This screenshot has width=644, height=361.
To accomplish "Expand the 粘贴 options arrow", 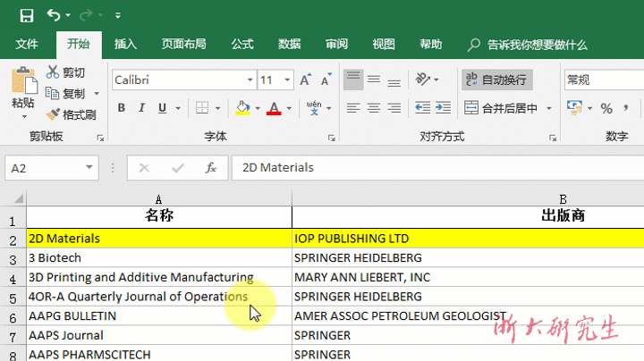I will click(x=24, y=117).
